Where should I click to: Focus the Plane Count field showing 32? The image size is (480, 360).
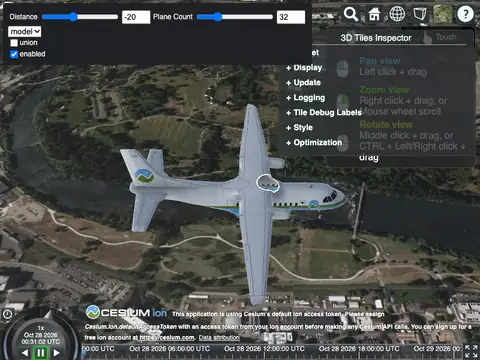(291, 17)
